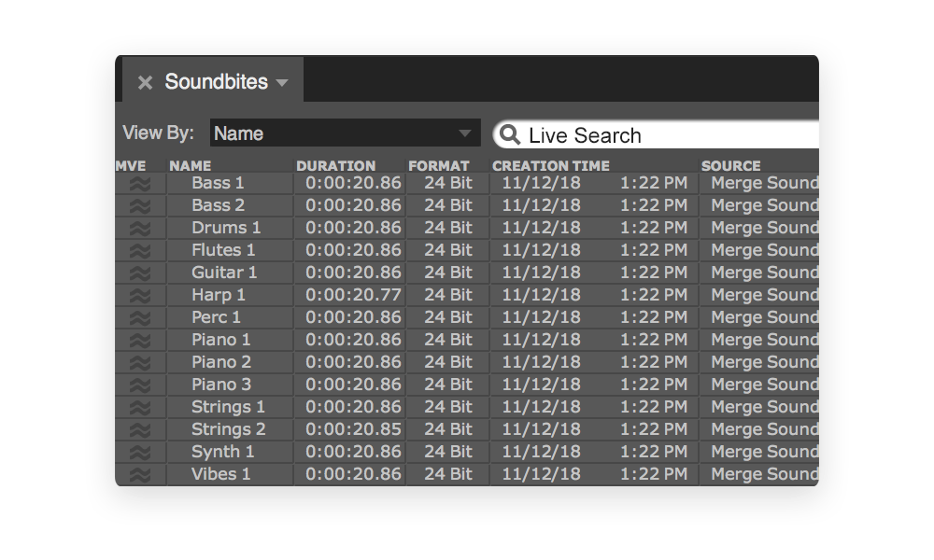Click the Merge Sound source of Vibes 1
This screenshot has width=934, height=560.
click(765, 474)
